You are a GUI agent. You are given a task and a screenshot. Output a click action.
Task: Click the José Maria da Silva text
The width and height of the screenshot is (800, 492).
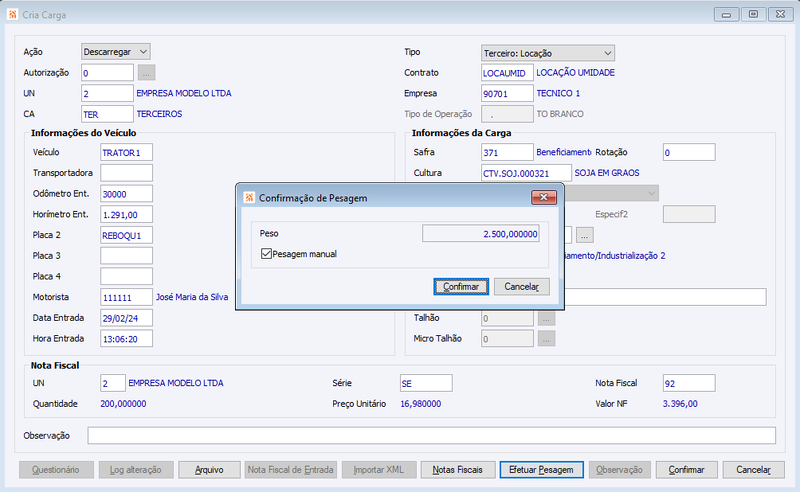[192, 297]
